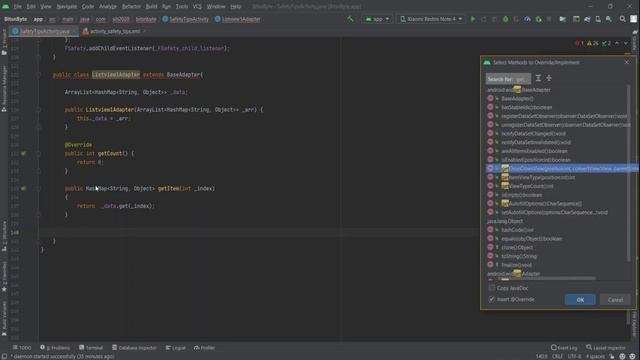Open the Refactor menu

(131, 7)
